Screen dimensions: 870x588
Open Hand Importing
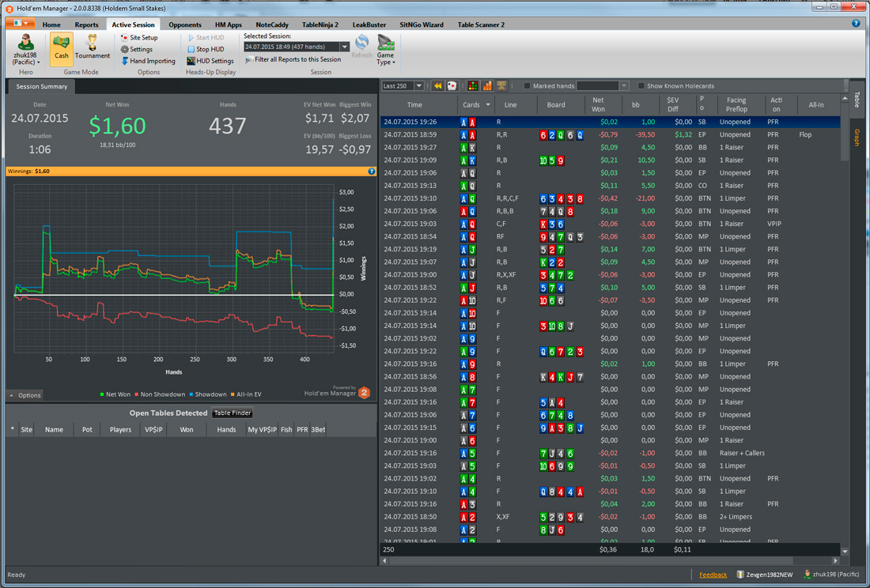[148, 61]
